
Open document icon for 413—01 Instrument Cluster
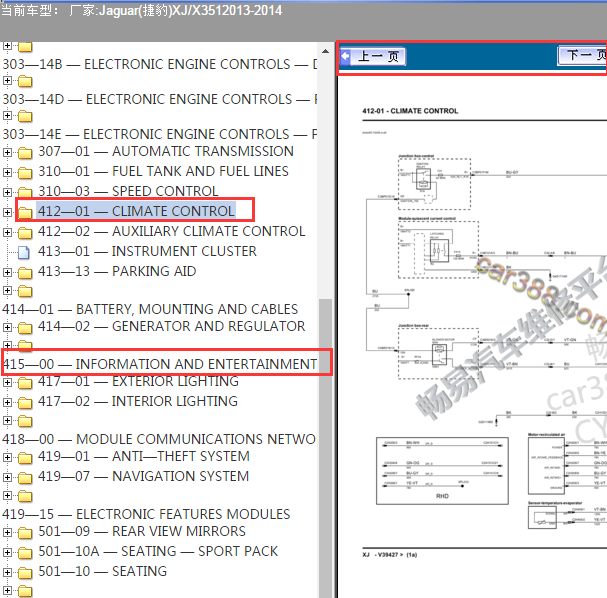(x=24, y=252)
